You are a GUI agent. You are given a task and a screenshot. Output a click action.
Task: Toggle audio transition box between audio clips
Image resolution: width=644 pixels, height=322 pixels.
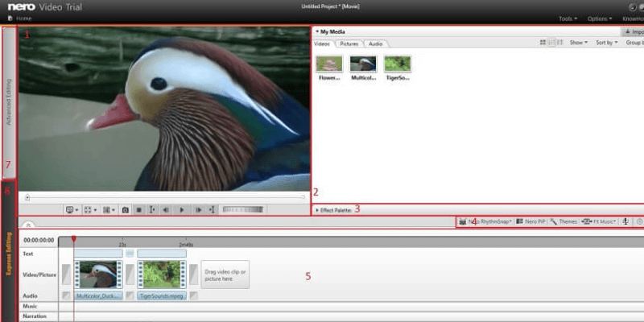130,295
